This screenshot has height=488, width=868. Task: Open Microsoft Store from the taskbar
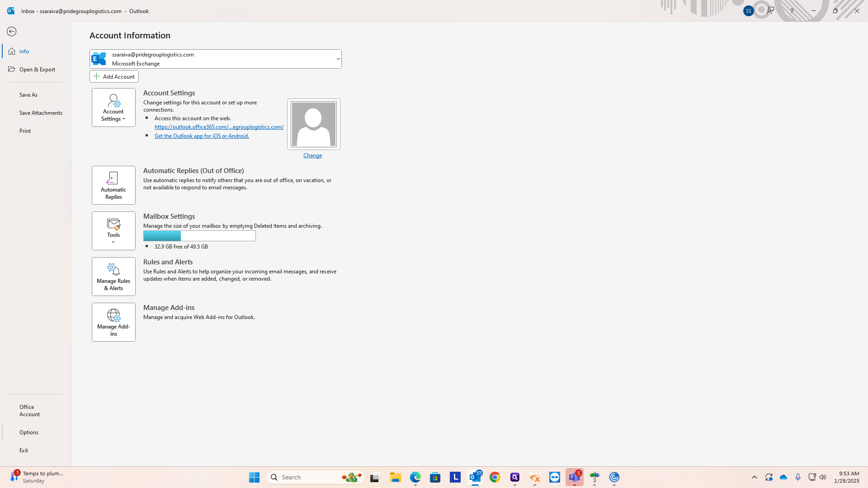coord(435,477)
